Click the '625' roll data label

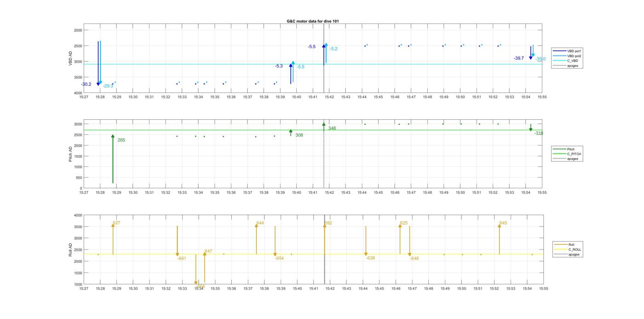point(403,223)
